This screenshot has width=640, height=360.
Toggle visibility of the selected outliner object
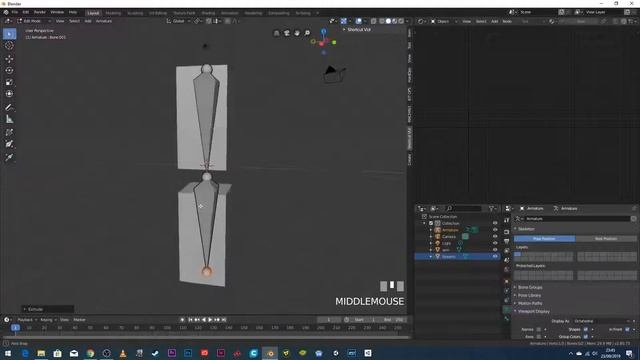pyautogui.click(x=495, y=256)
